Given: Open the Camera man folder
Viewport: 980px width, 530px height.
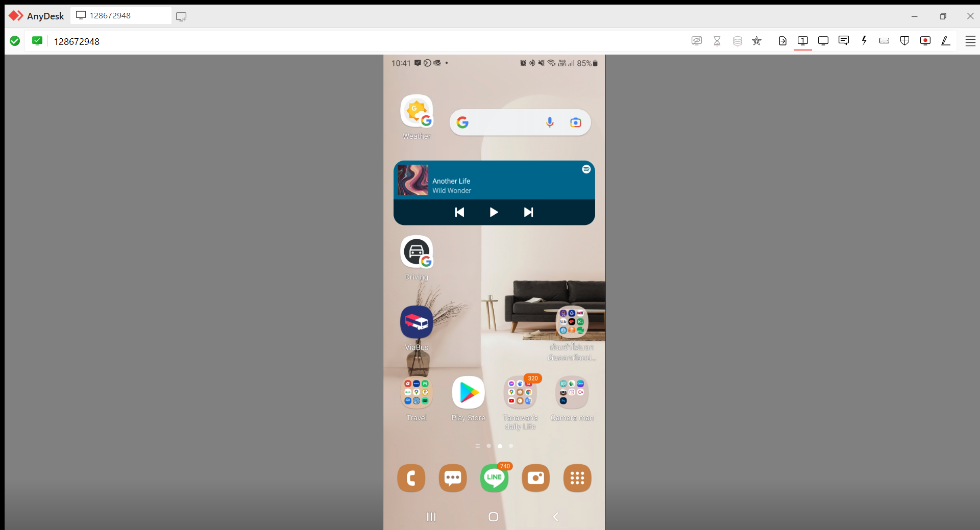Looking at the screenshot, I should click(x=572, y=392).
